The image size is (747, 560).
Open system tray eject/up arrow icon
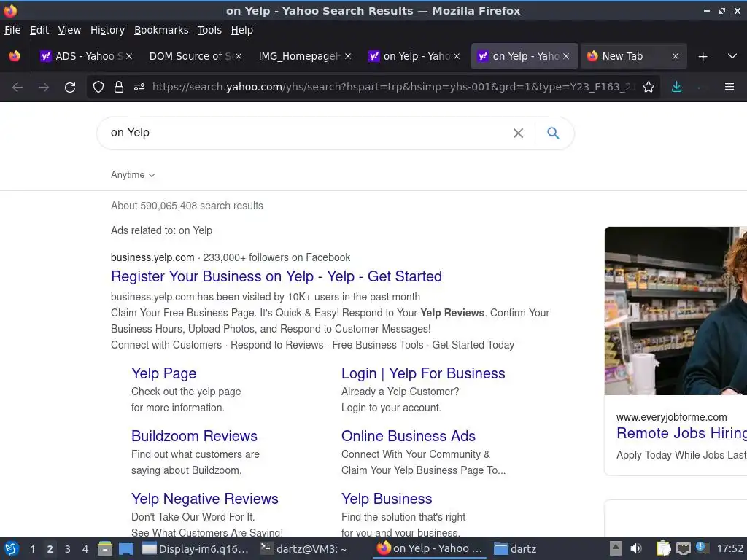616,549
